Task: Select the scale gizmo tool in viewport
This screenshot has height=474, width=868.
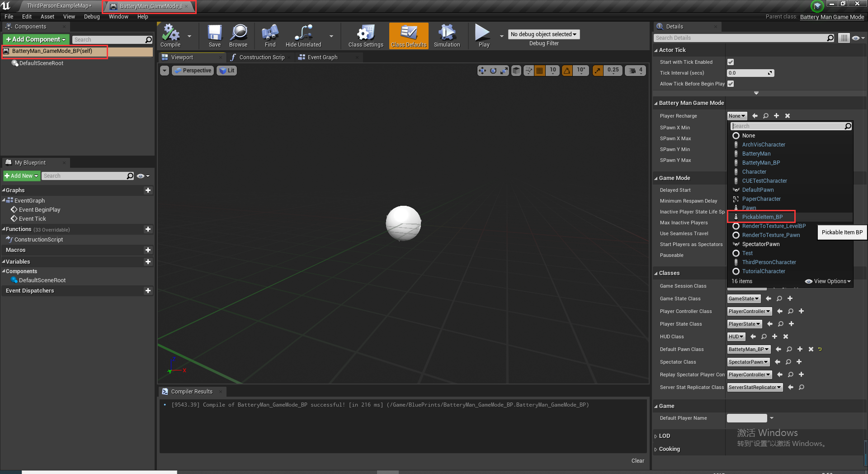Action: [x=504, y=71]
